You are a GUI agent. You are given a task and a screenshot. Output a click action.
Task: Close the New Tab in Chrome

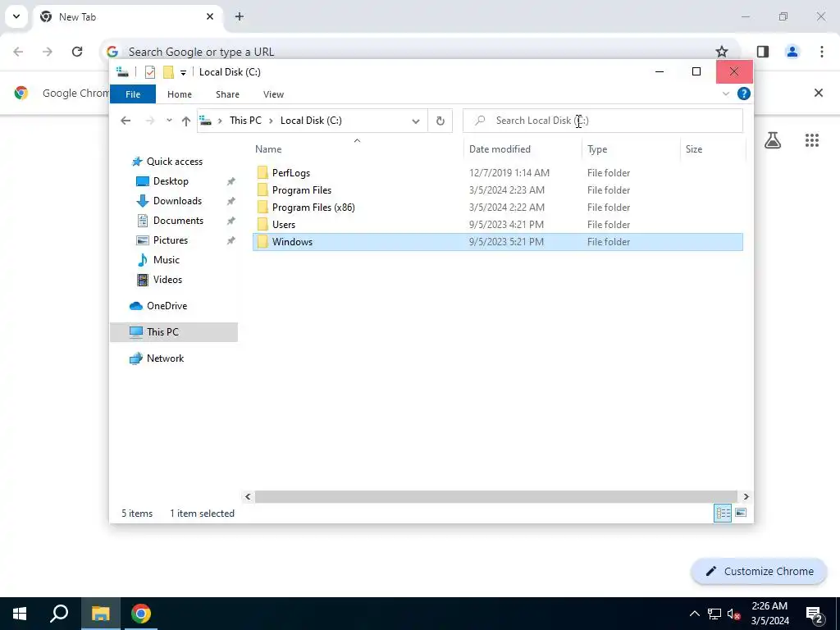[x=210, y=16]
